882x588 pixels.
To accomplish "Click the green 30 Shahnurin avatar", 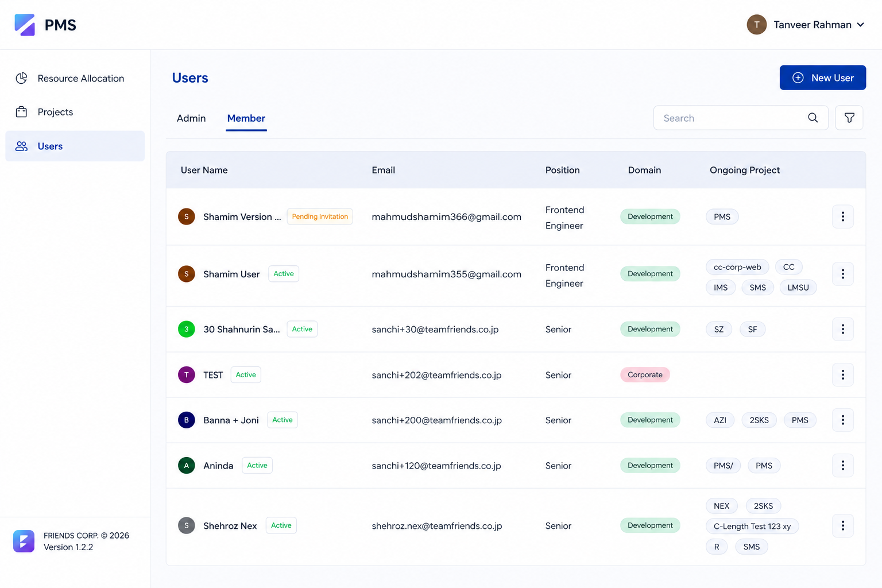I will (x=186, y=329).
